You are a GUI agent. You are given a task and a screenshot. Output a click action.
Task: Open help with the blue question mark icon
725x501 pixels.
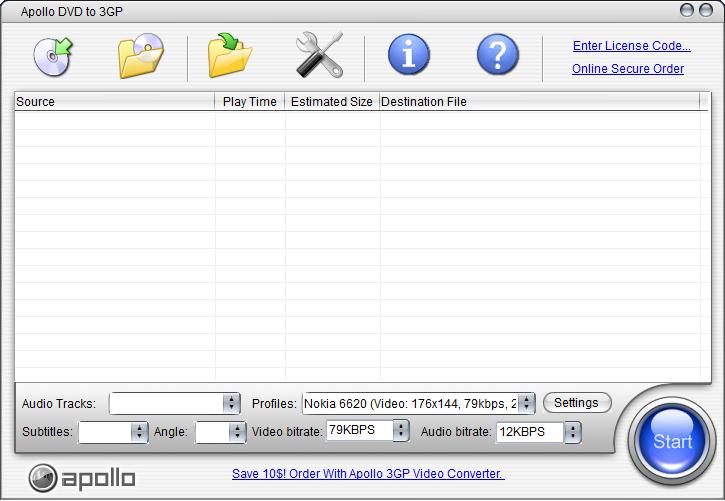click(498, 55)
